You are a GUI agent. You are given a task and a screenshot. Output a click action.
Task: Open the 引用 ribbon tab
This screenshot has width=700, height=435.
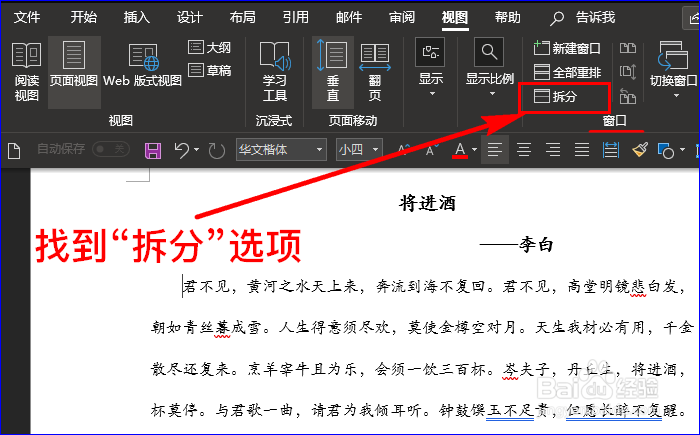click(296, 17)
